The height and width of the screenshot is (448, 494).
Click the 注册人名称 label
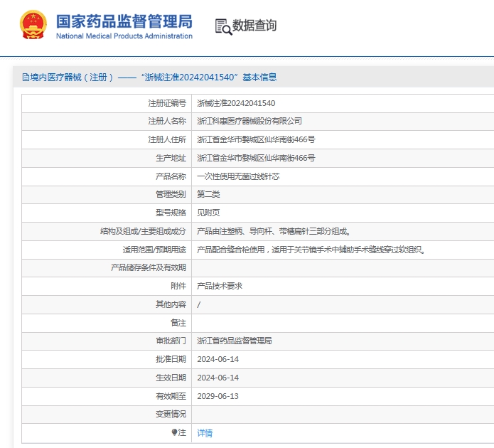(167, 121)
